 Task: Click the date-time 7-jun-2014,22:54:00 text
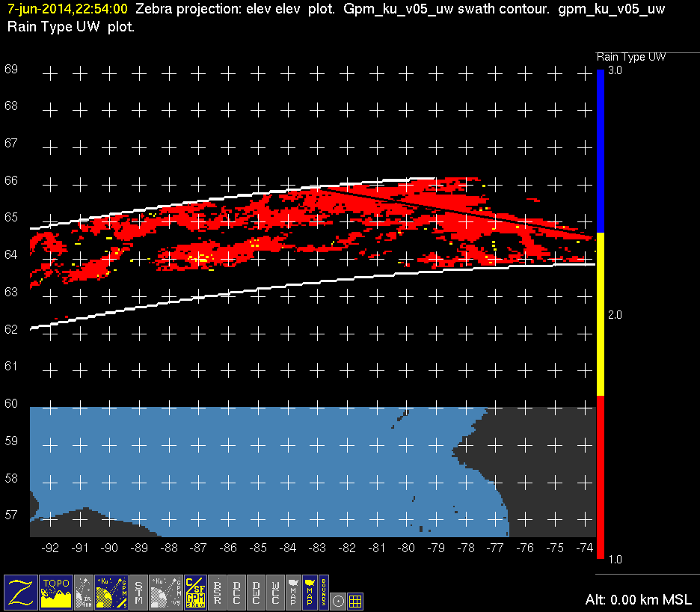(67, 9)
